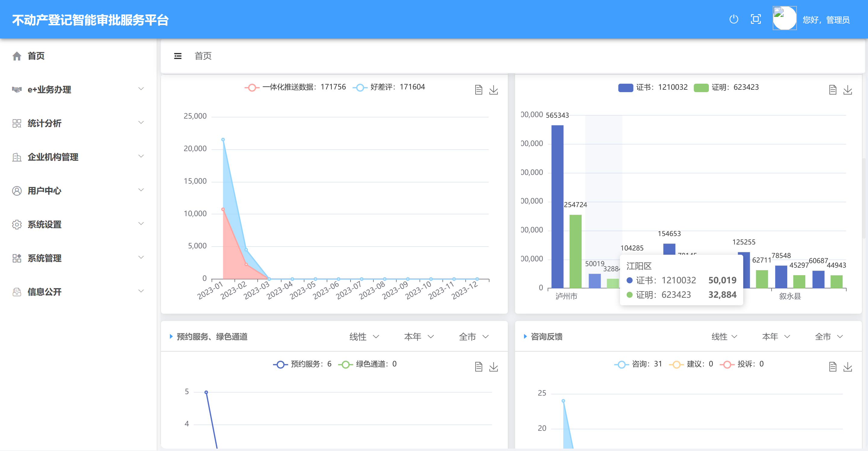Toggle 证明 legend series
This screenshot has width=868, height=451.
(726, 88)
